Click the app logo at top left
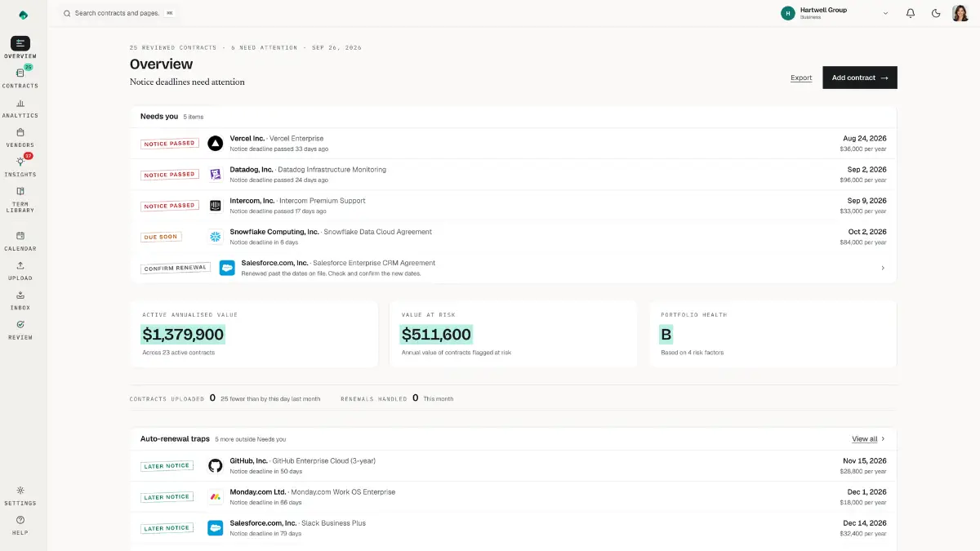This screenshot has height=551, width=980. 23,15
